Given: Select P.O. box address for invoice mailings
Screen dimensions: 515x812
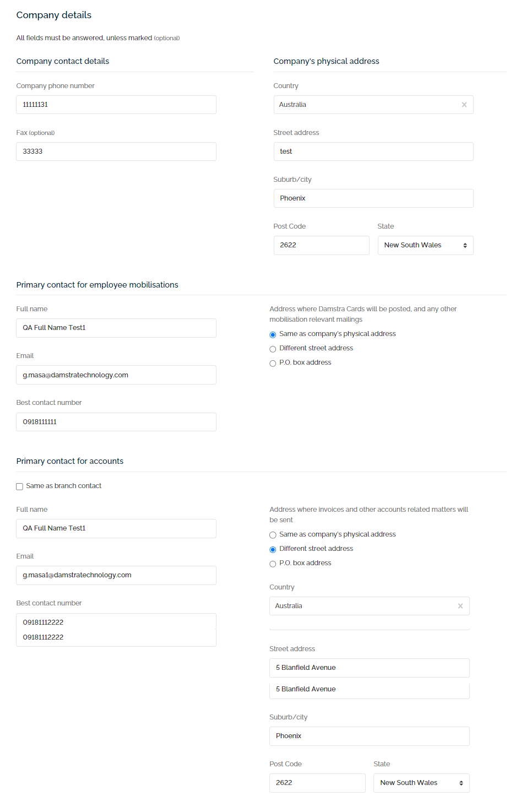Looking at the screenshot, I should tap(273, 564).
